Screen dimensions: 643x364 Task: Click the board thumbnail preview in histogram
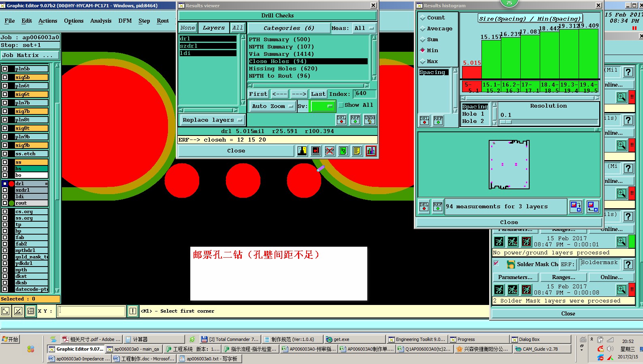pyautogui.click(x=509, y=164)
